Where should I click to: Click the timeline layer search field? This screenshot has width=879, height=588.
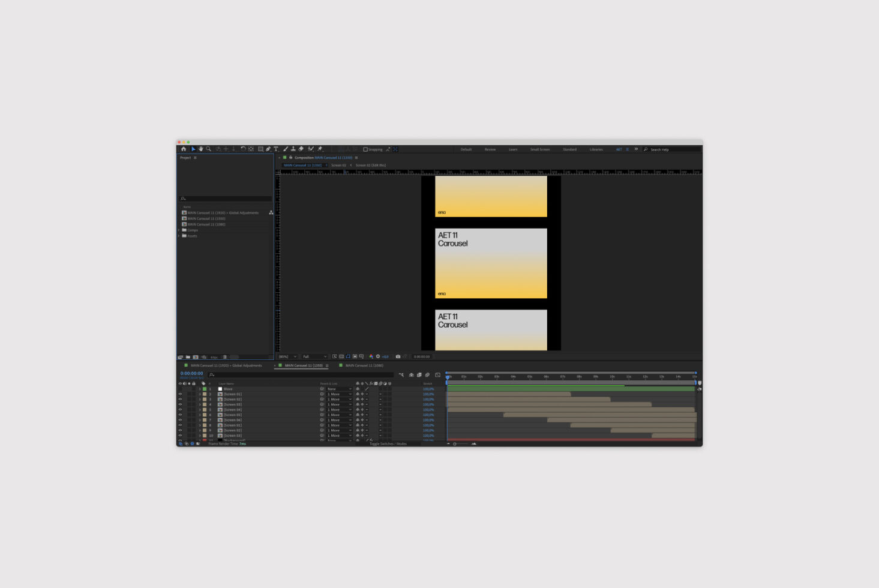click(x=301, y=375)
